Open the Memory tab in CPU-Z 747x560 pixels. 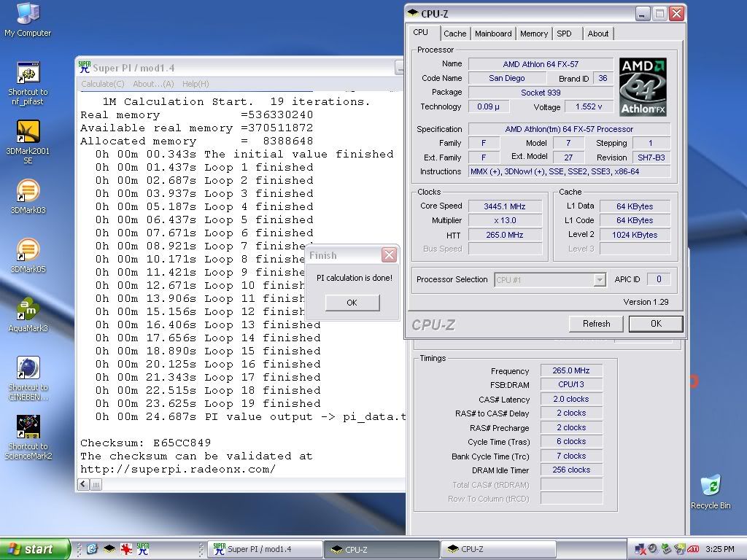tap(533, 34)
